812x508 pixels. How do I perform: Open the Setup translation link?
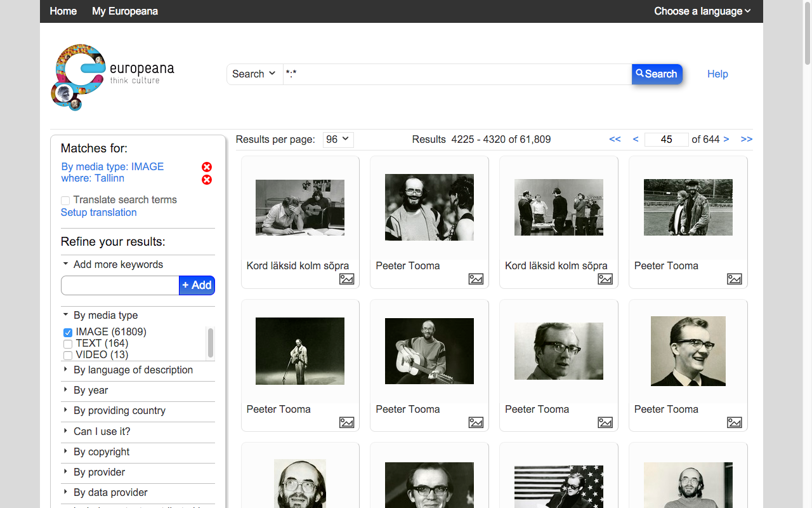point(98,213)
